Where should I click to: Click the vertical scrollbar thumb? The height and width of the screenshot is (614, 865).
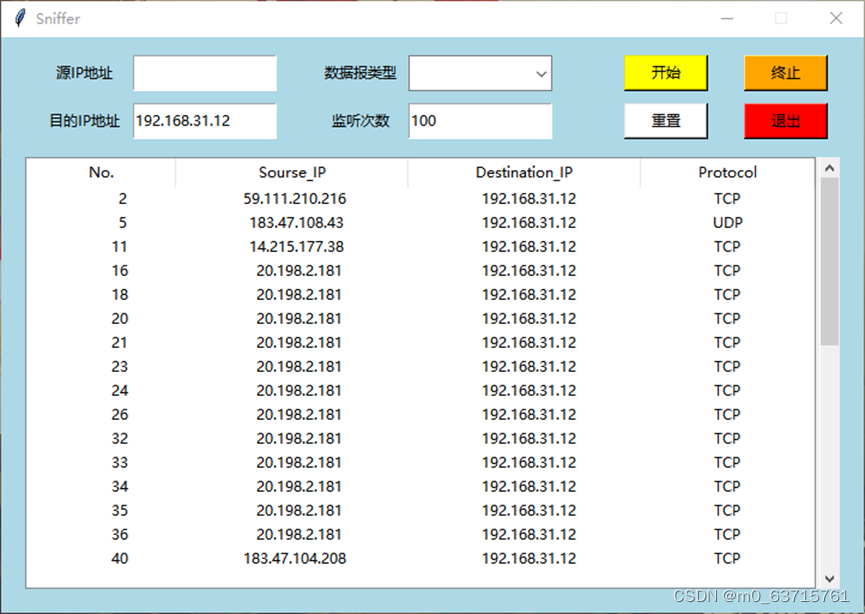tap(829, 261)
